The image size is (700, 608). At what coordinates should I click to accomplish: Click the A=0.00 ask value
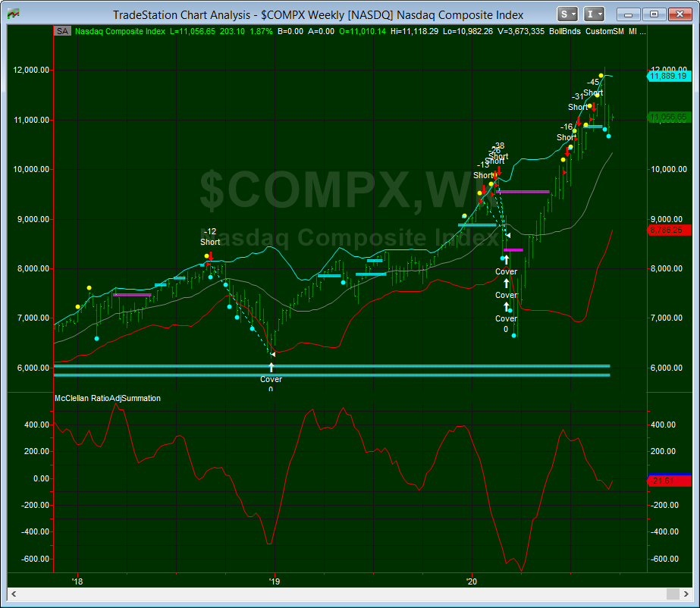(x=321, y=31)
